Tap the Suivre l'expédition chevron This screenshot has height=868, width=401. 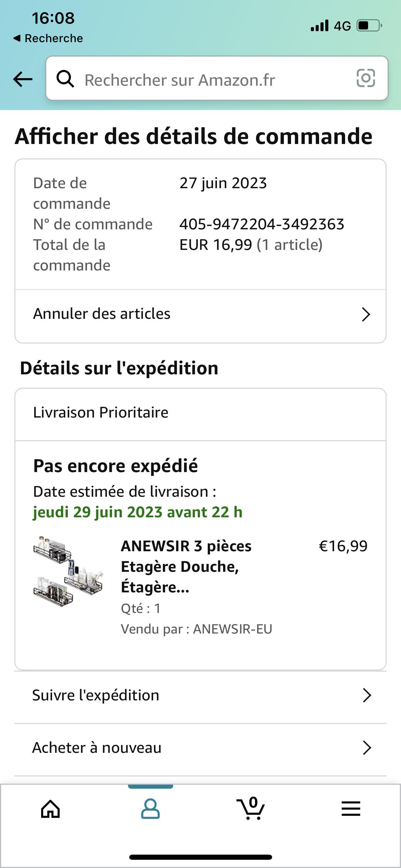(x=367, y=696)
